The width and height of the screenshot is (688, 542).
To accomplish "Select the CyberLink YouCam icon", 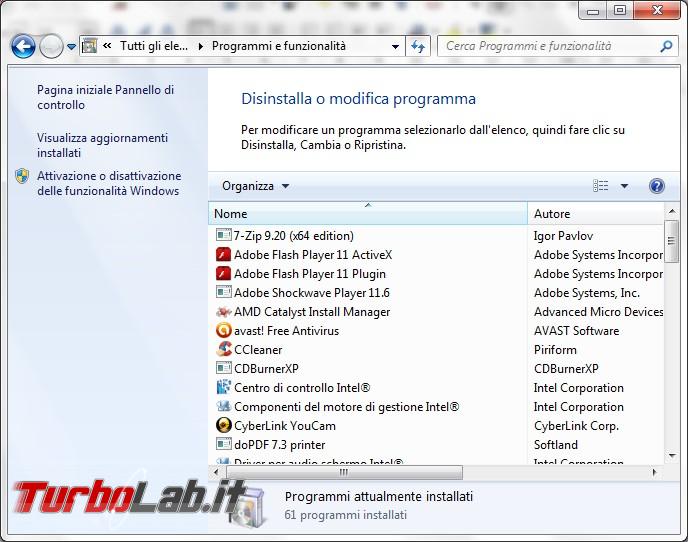I will (223, 425).
